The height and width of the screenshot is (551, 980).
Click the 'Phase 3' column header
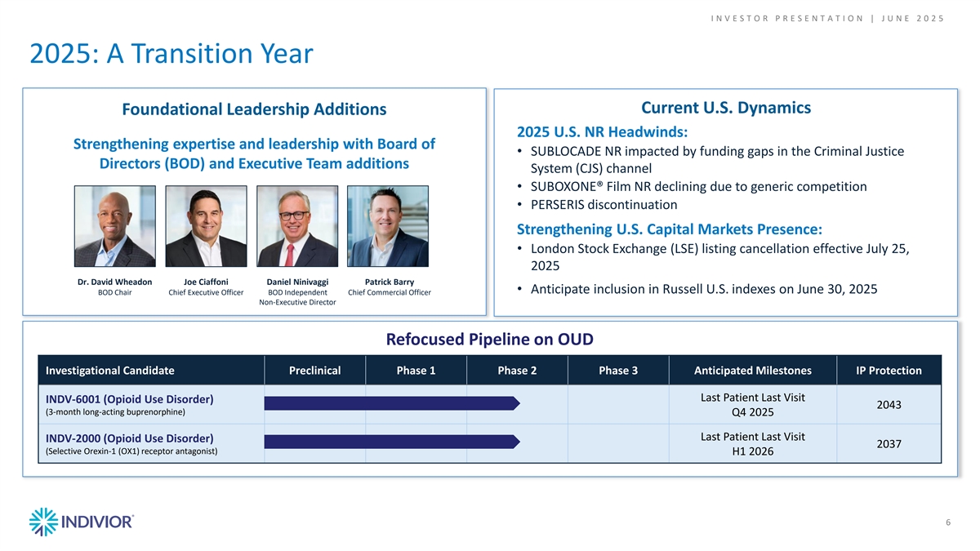618,371
